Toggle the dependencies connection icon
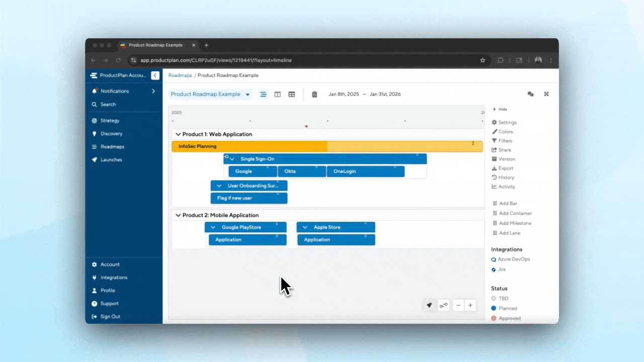This screenshot has height=362, width=644. click(443, 305)
